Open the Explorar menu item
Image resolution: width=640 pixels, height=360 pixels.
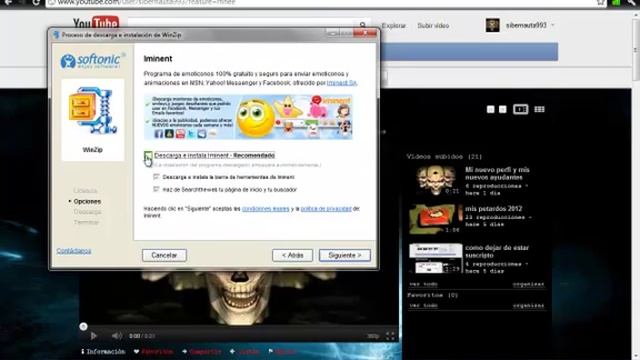[x=393, y=26]
